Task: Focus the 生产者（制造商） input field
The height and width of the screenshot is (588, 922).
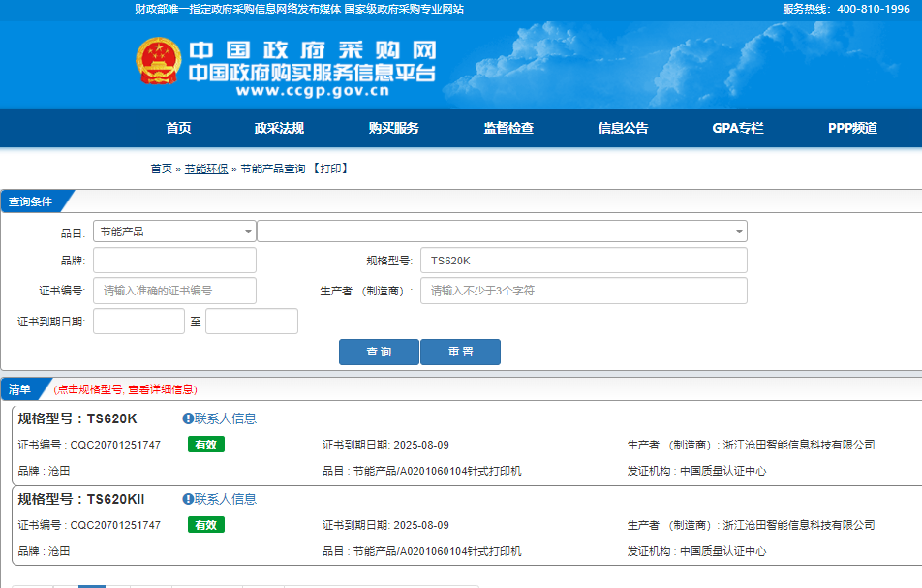Action: pyautogui.click(x=584, y=291)
